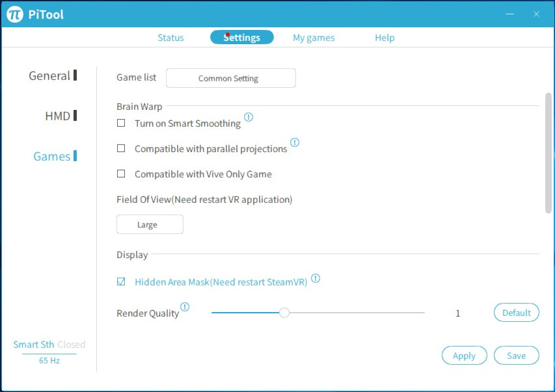Click info icon beside Smart Smoothing

(248, 118)
